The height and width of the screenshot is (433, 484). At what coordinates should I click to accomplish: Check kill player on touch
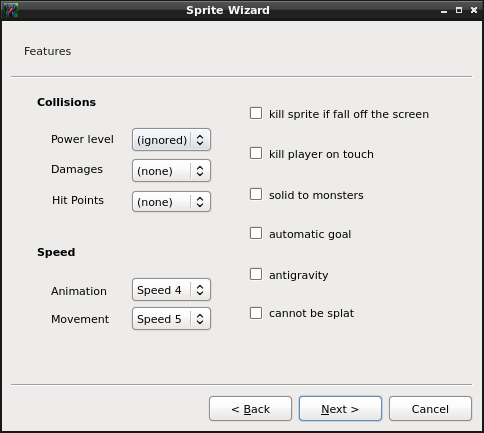pyautogui.click(x=256, y=153)
